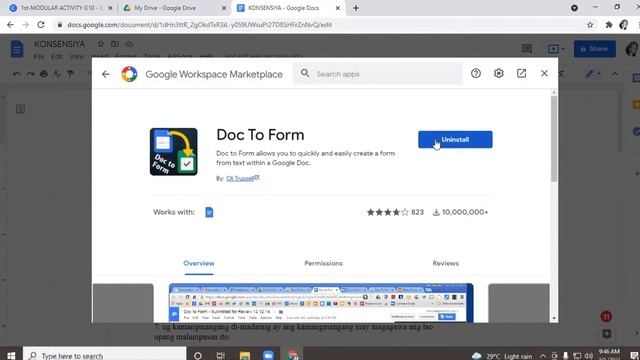
Task: Click browser back arrow
Action: pyautogui.click(x=10, y=24)
